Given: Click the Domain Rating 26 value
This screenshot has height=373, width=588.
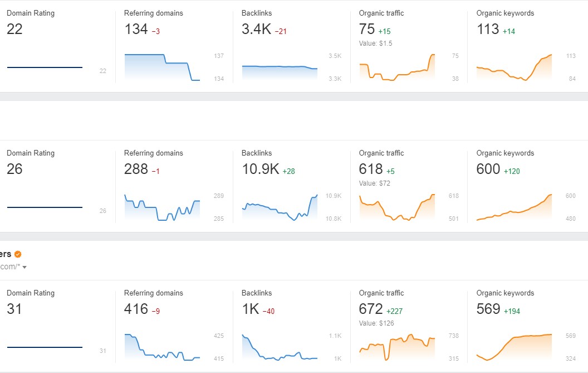Looking at the screenshot, I should (14, 169).
